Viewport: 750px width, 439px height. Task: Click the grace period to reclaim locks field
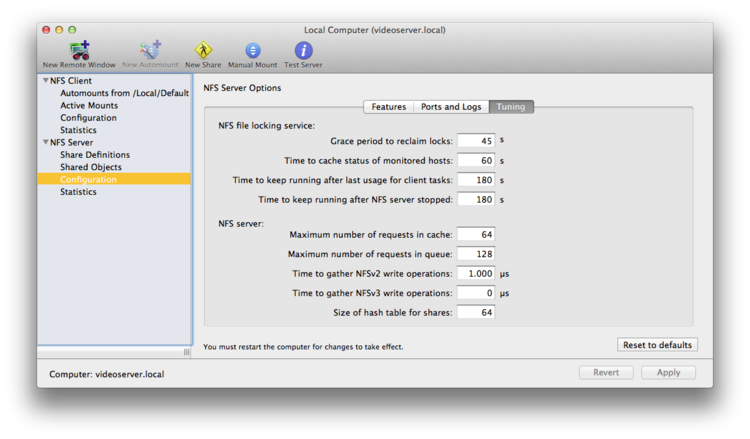pyautogui.click(x=476, y=141)
